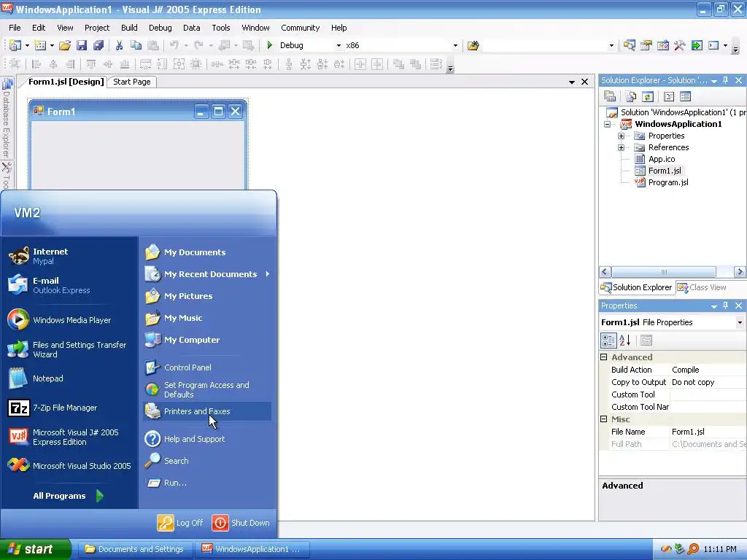The height and width of the screenshot is (560, 747).
Task: Collapse the Advanced property category
Action: 603,357
